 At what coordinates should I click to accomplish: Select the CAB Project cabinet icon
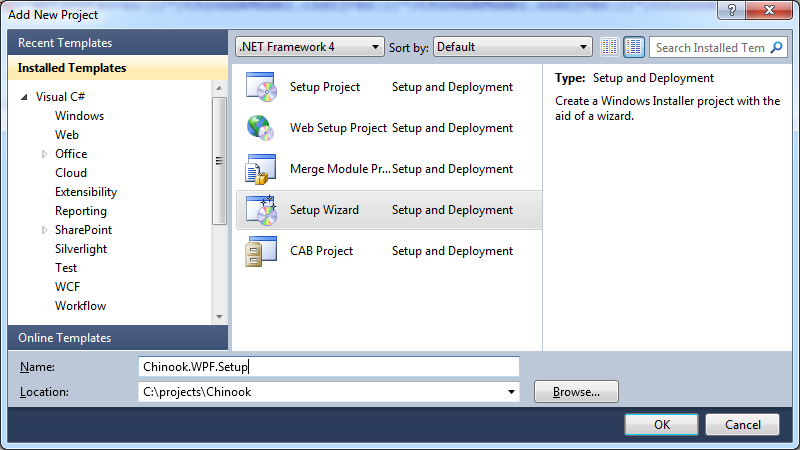coord(261,251)
